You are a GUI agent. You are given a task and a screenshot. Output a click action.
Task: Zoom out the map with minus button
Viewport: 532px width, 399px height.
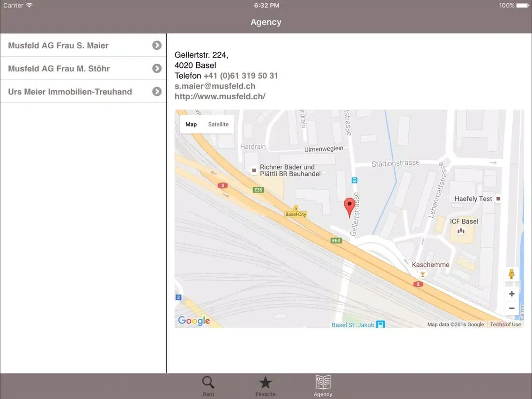tap(512, 308)
